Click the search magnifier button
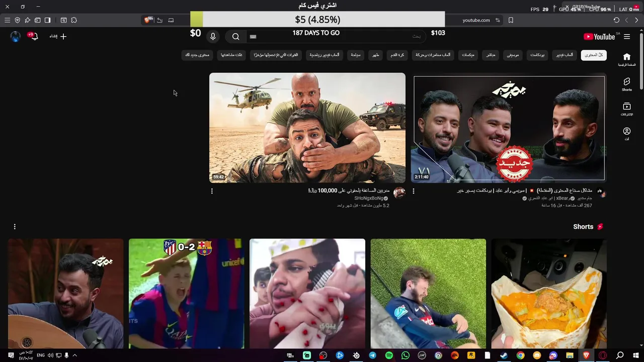This screenshot has height=362, width=644. coord(235,36)
